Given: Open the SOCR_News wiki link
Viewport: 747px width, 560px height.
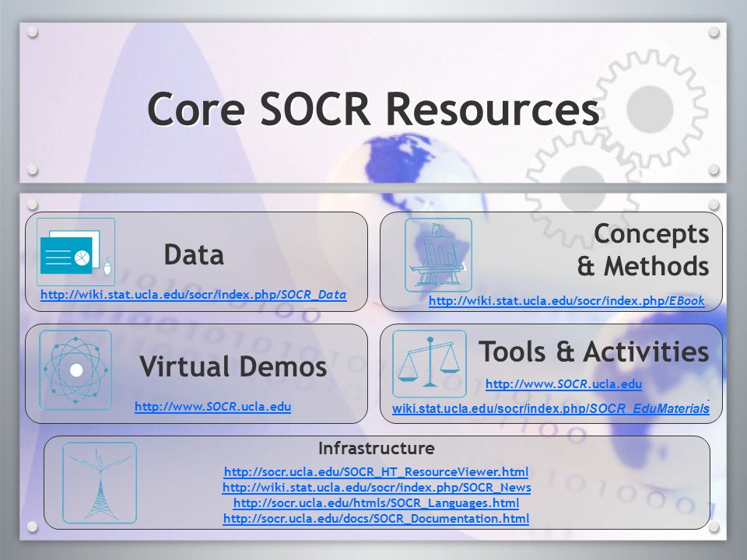Looking at the screenshot, I should click(x=377, y=488).
